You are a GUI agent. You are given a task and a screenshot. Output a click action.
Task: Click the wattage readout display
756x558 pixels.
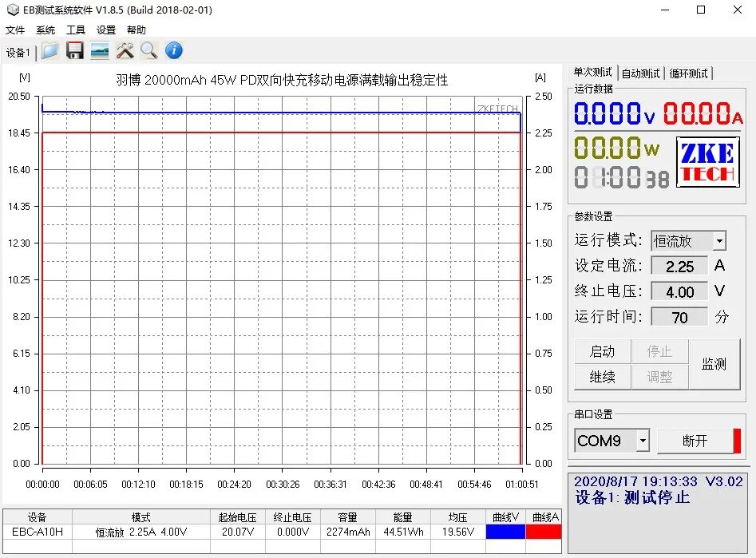616,148
